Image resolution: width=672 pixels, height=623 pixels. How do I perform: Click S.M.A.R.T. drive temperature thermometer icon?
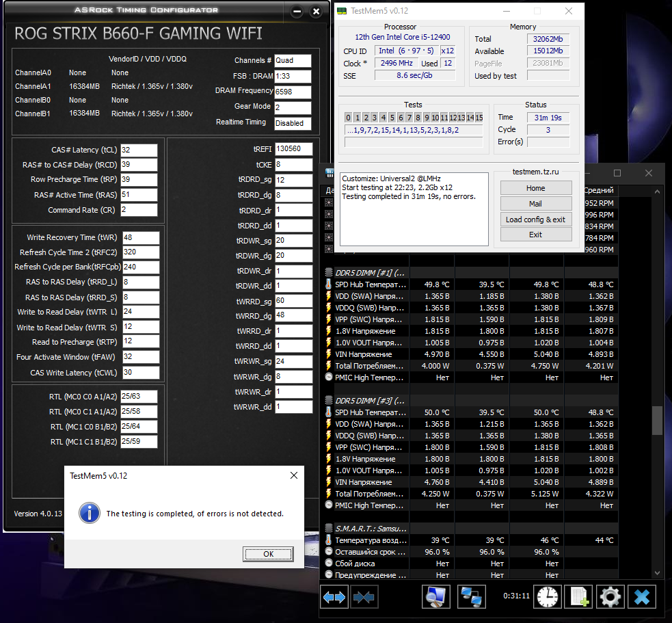pos(328,540)
